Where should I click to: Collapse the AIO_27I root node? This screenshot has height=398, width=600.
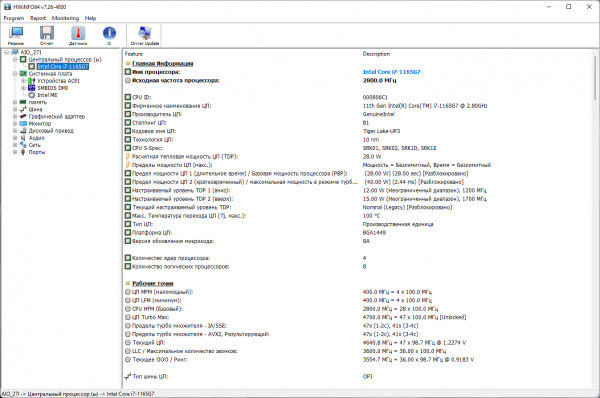[x=7, y=52]
